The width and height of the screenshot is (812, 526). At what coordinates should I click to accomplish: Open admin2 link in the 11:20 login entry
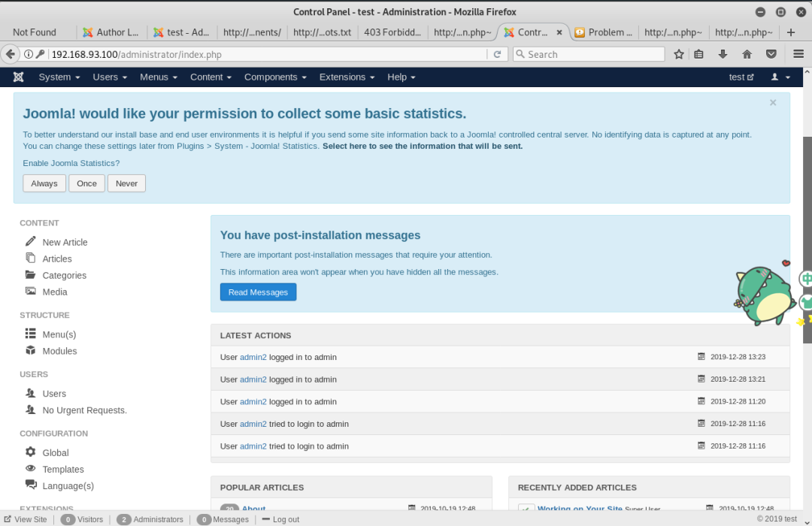253,402
